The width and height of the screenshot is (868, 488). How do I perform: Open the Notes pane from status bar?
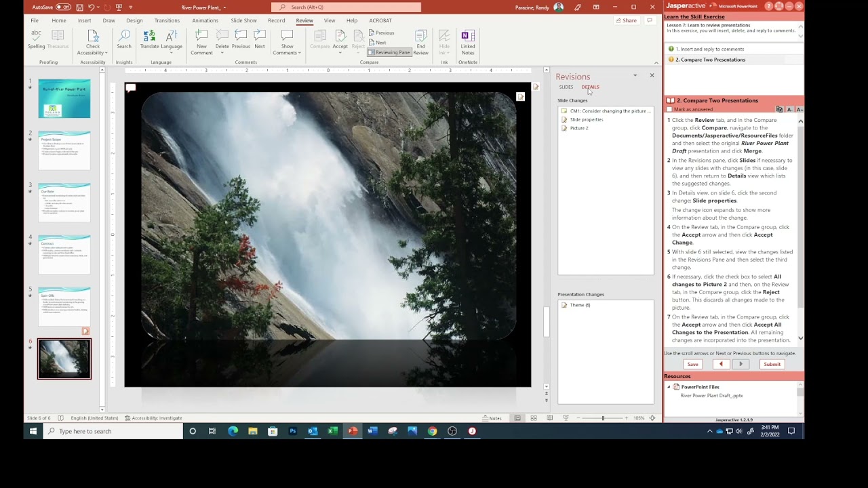coord(492,418)
